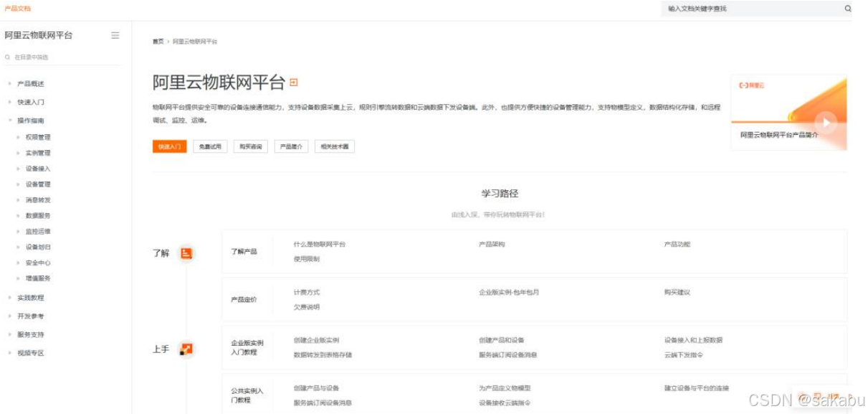
Task: Open 增值服务 in the sidebar
Action: pos(38,278)
